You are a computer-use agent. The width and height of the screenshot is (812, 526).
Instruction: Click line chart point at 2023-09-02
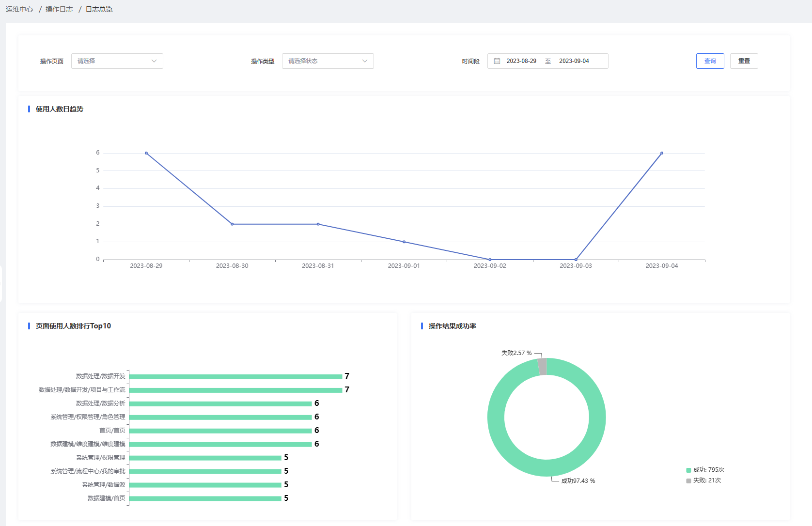[490, 260]
